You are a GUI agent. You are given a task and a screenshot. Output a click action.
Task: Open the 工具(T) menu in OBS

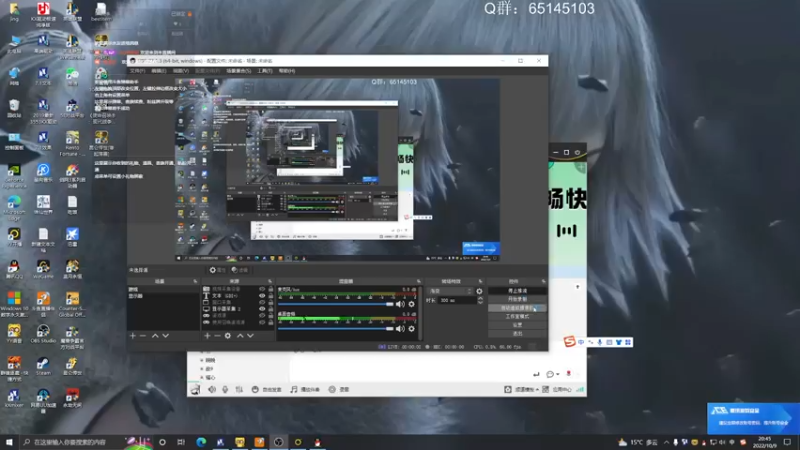coord(265,71)
